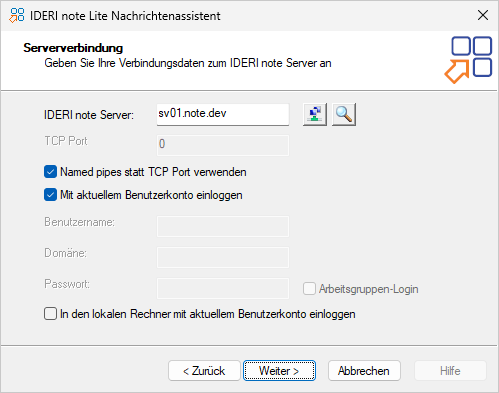The image size is (499, 393).
Task: Click the IDERI note Server input field
Action: (x=223, y=114)
